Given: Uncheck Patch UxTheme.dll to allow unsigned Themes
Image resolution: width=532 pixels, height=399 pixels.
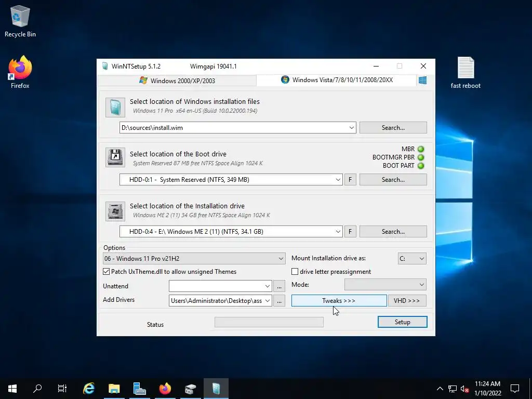Looking at the screenshot, I should [x=106, y=272].
